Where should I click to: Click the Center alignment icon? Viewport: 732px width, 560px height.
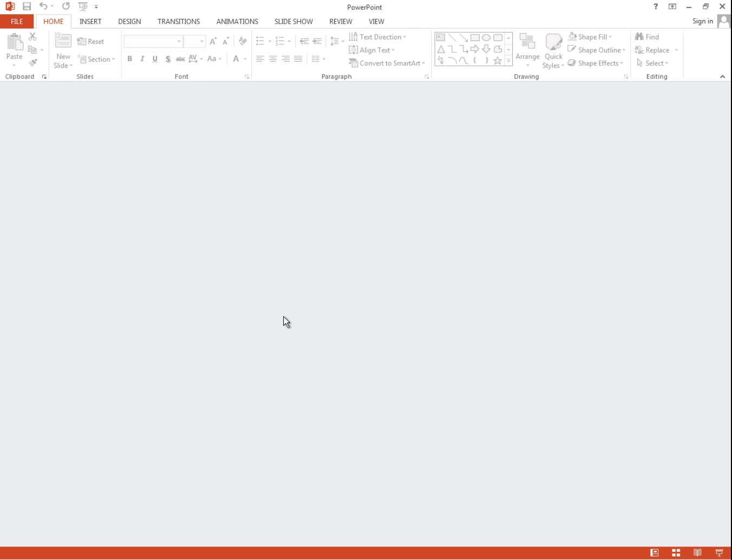272,59
